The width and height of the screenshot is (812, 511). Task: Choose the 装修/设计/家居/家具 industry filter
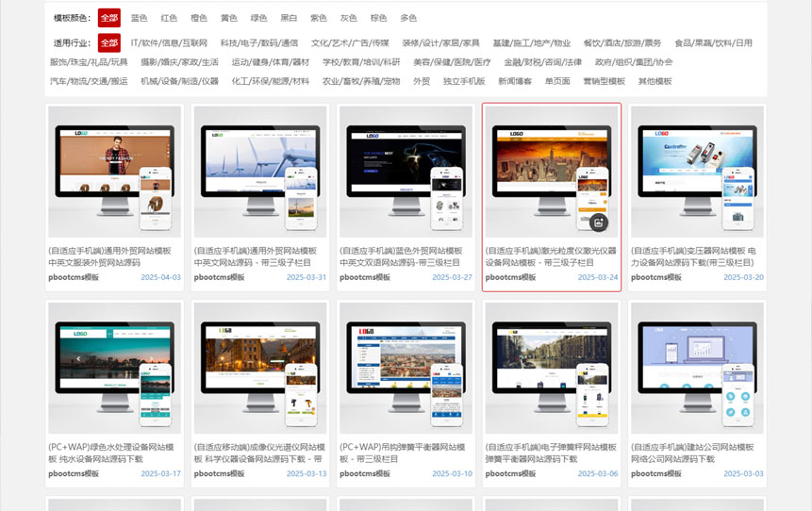440,43
